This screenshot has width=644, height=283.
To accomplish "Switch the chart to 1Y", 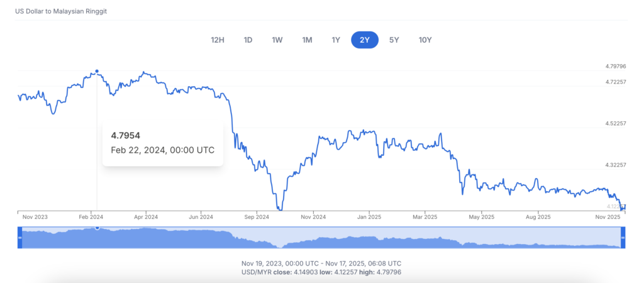I will [x=336, y=40].
